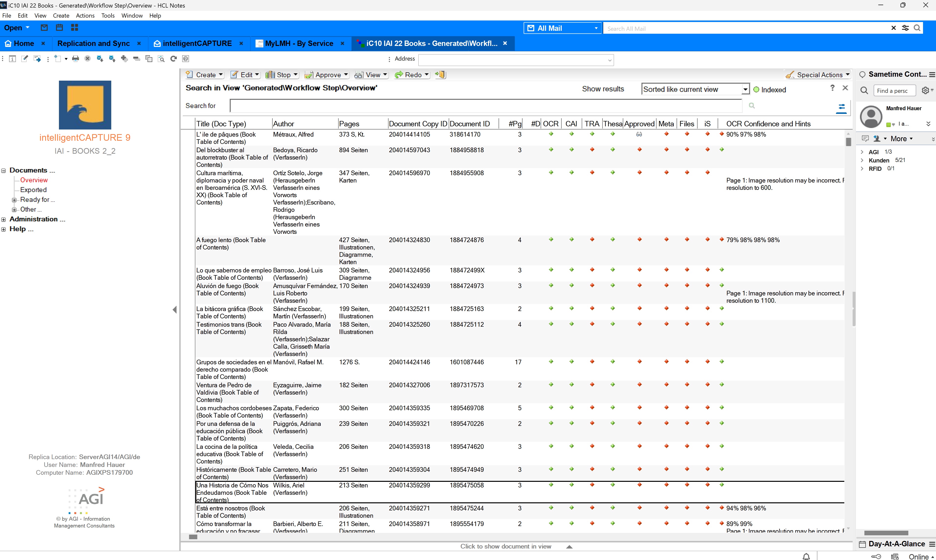Click the search help question mark icon
The image size is (936, 560).
(833, 87)
